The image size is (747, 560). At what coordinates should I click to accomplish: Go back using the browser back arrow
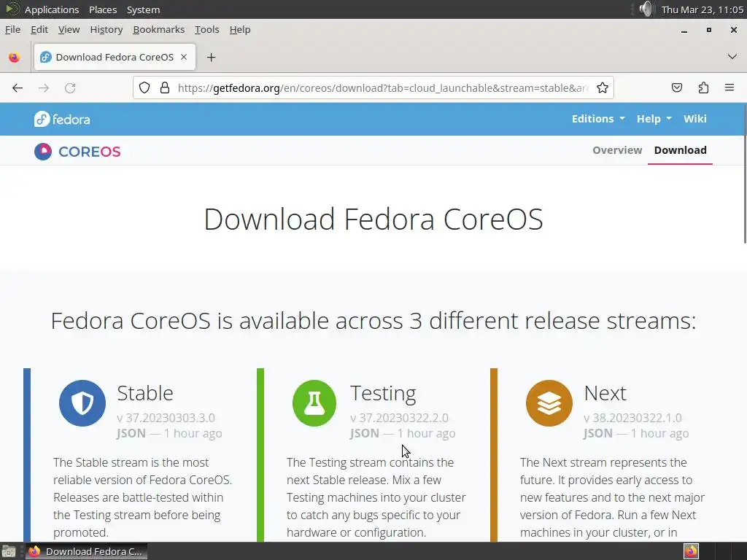pyautogui.click(x=18, y=88)
